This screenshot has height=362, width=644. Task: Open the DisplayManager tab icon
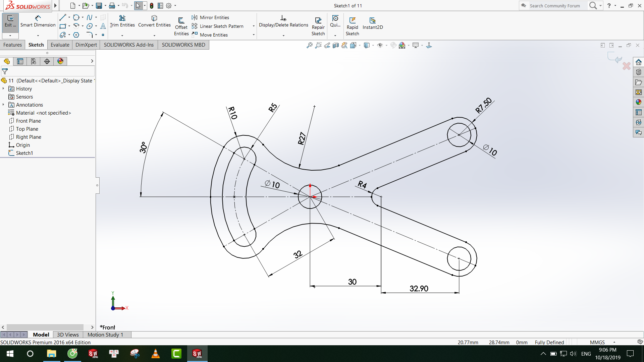coord(60,61)
